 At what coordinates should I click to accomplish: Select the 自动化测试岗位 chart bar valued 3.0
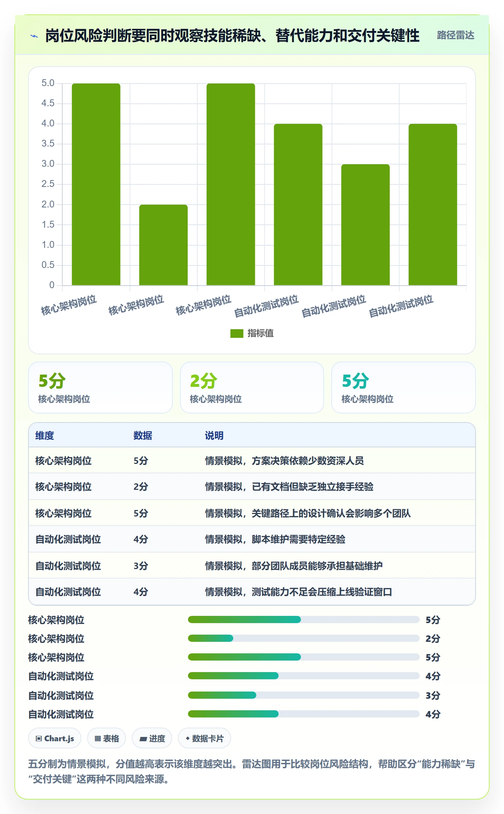(x=365, y=225)
